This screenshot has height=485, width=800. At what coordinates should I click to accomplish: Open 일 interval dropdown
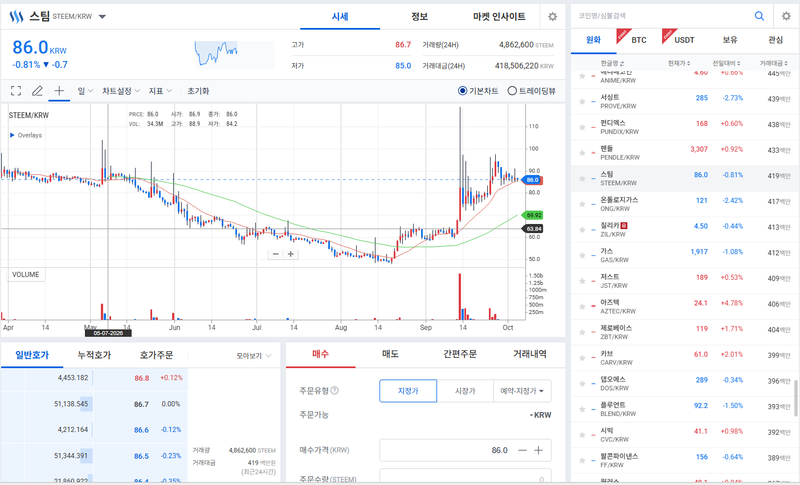click(x=85, y=91)
